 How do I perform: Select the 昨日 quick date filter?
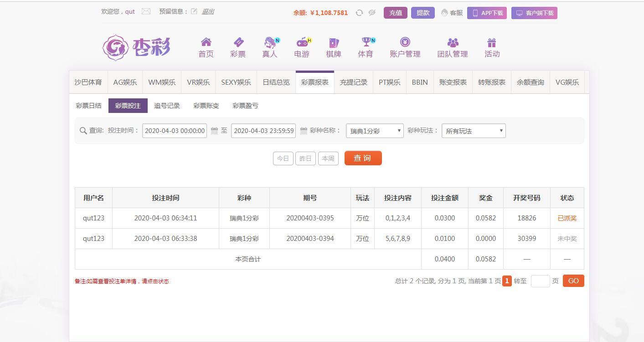click(305, 158)
